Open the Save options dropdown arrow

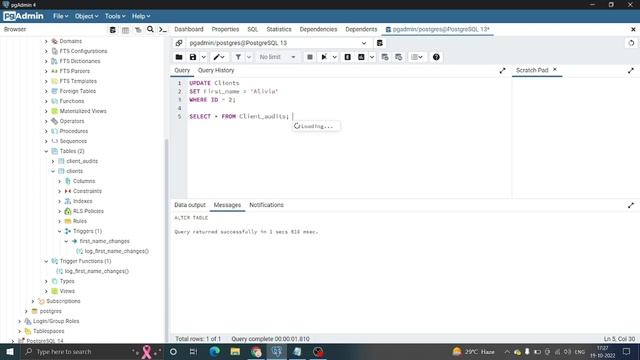[203, 57]
